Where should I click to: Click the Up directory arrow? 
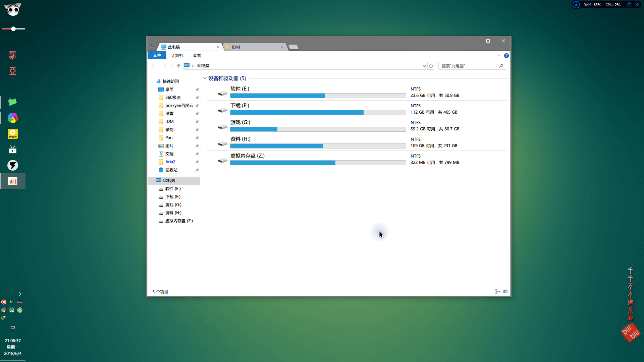pos(179,66)
